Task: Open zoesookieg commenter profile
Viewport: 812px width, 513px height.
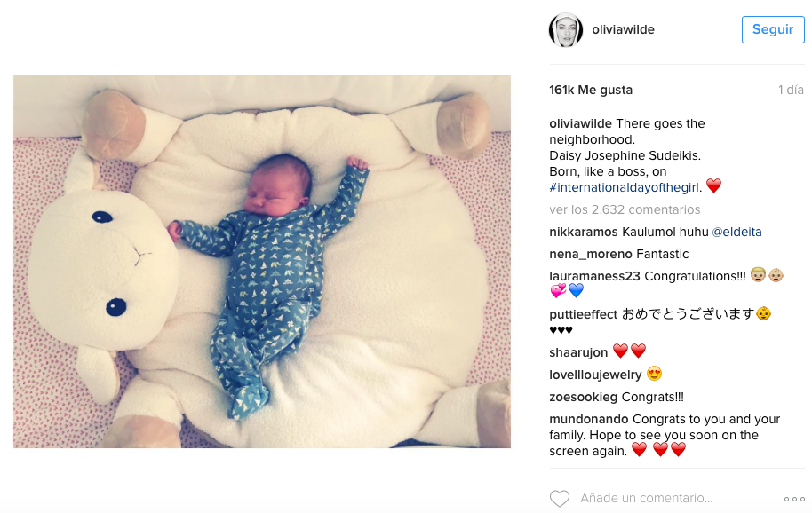Action: (x=583, y=397)
